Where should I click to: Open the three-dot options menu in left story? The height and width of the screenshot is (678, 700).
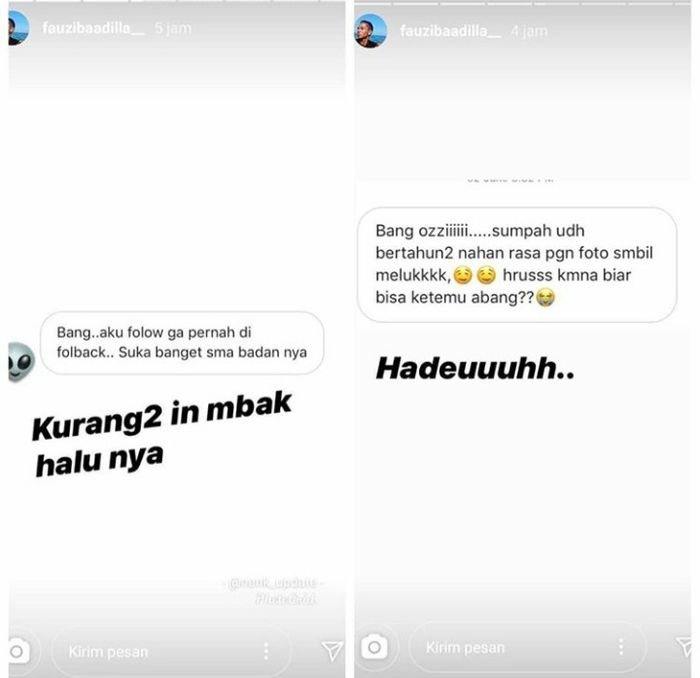click(x=266, y=651)
